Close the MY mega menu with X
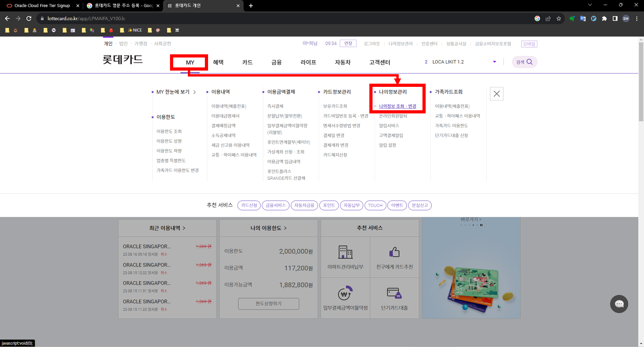 (x=497, y=94)
